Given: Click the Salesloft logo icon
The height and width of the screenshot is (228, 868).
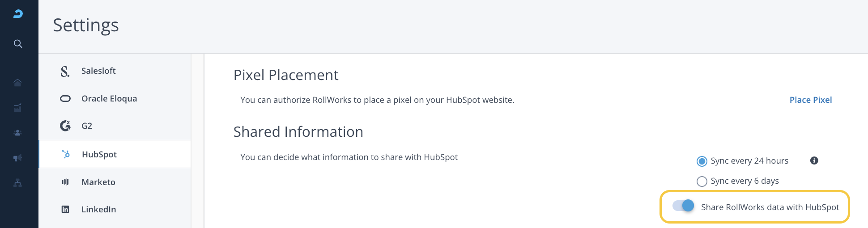Looking at the screenshot, I should (x=65, y=71).
